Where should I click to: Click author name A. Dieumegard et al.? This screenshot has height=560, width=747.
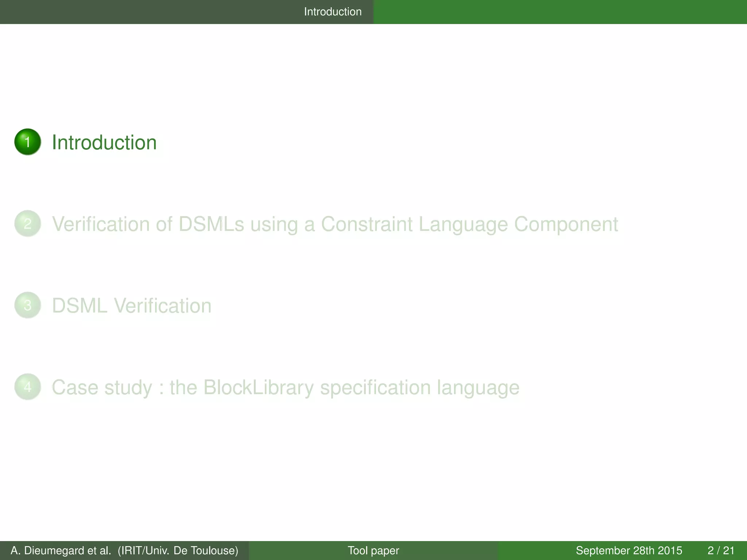coord(61,551)
